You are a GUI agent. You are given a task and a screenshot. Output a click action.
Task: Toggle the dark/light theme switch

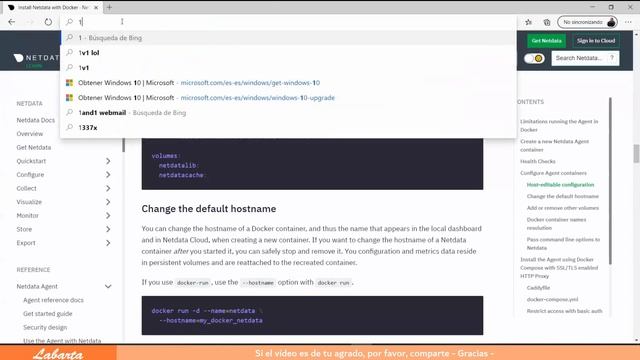(x=534, y=58)
